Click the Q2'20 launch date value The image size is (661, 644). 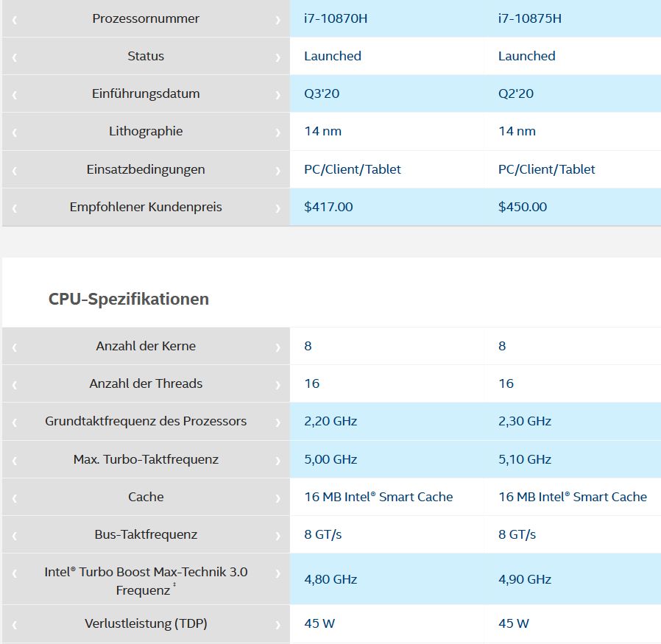click(x=515, y=93)
